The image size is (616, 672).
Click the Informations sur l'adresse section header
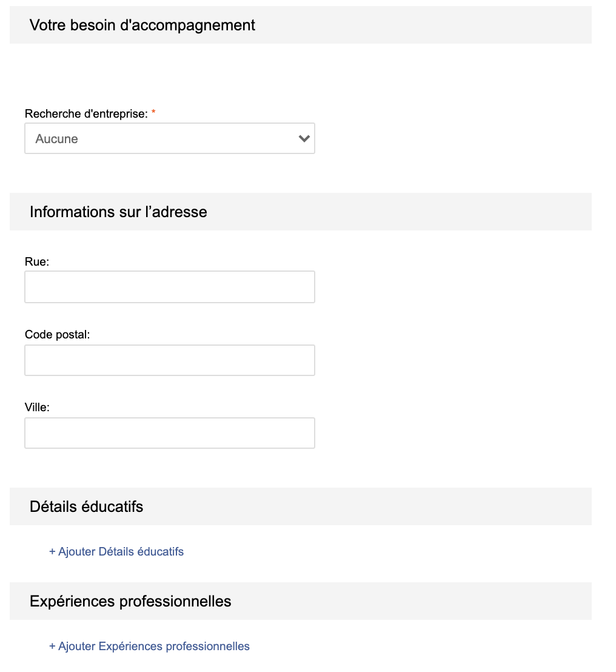[118, 212]
